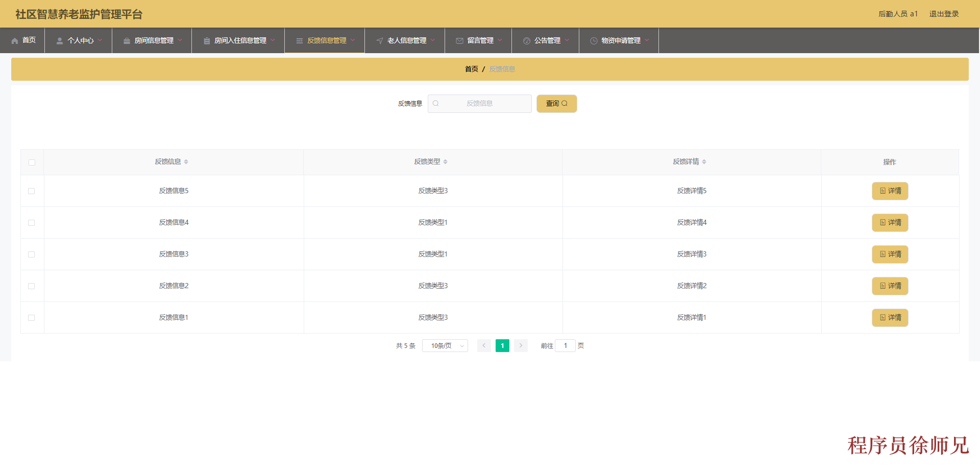Toggle the select-all checkbox in table header
The height and width of the screenshot is (468, 980).
(32, 162)
